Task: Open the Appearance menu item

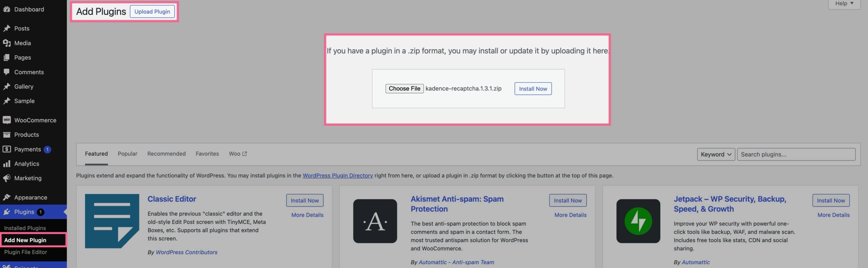Action: click(33, 197)
